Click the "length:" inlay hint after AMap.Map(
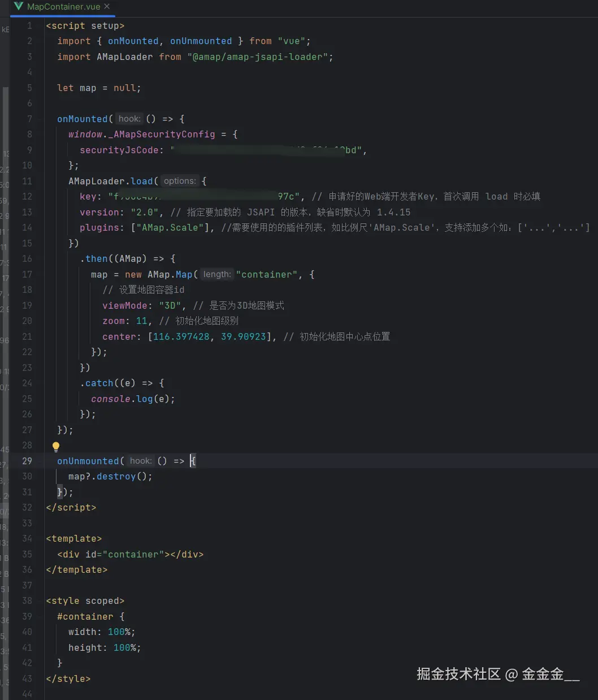Screen dimensions: 598x700 tap(217, 274)
